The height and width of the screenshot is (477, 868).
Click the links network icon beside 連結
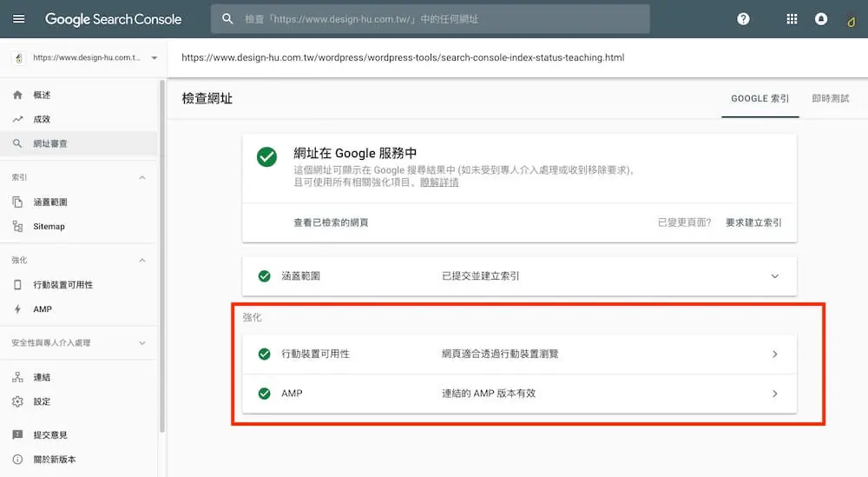coord(17,377)
